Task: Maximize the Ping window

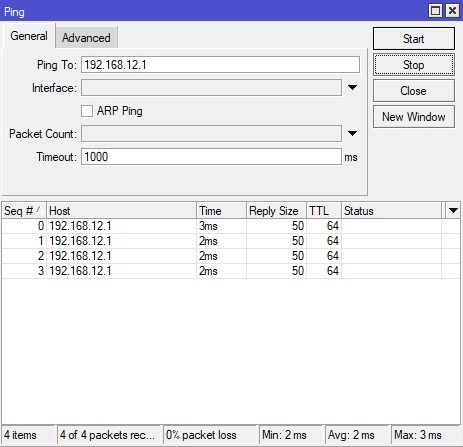Action: 435,11
